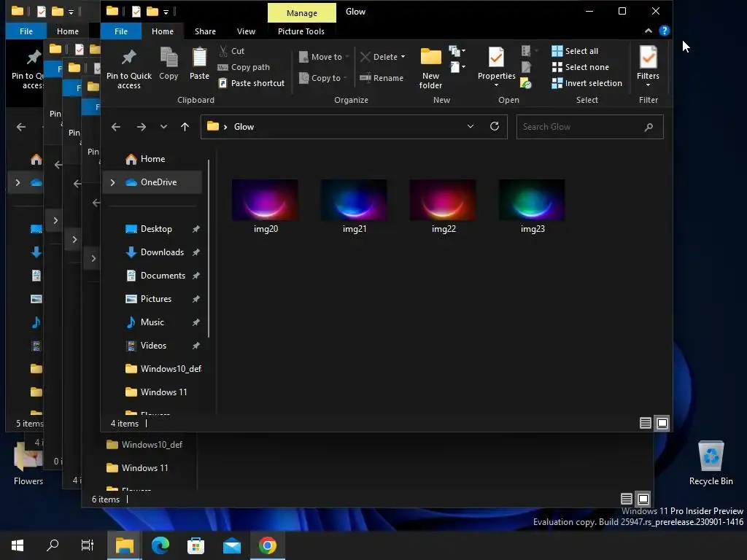This screenshot has height=560, width=747.
Task: Click the History icon in Open group
Action: click(x=526, y=83)
